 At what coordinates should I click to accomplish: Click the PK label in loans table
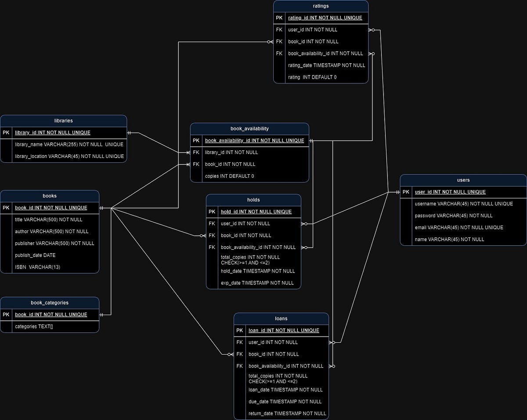[x=239, y=330]
